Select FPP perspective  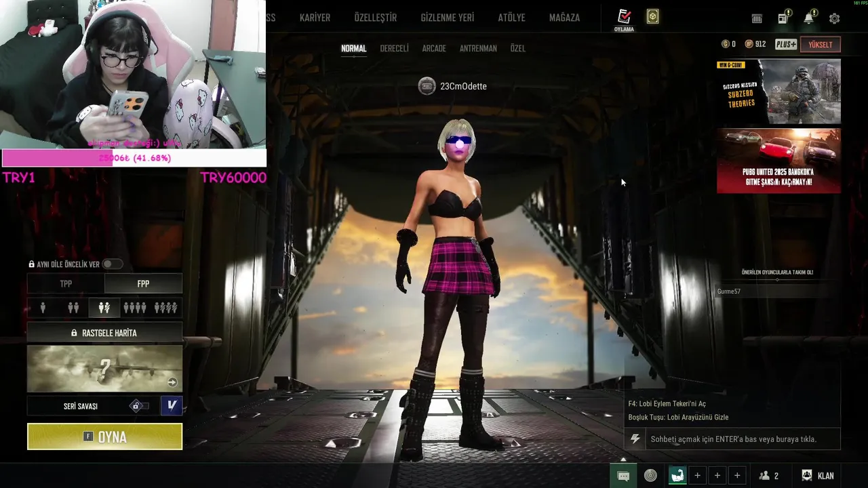[x=143, y=283]
